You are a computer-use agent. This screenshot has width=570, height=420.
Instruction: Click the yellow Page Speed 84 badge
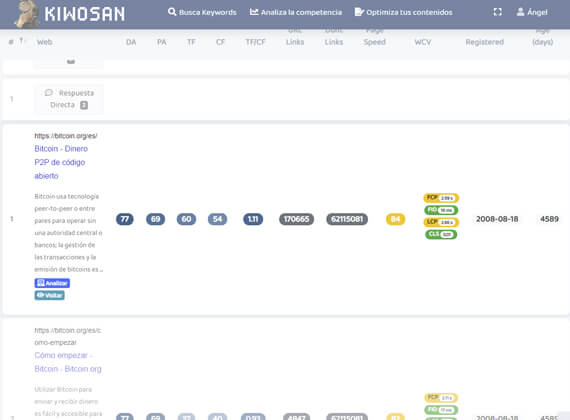point(395,219)
